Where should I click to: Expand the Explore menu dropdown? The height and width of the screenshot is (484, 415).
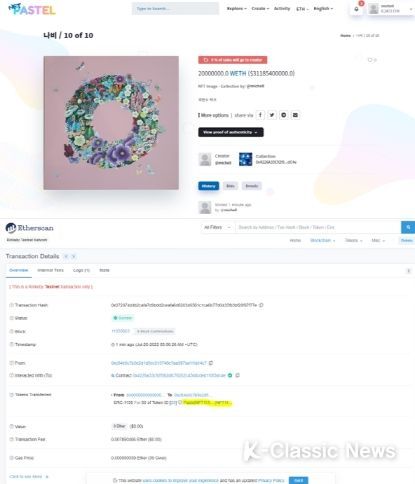(237, 9)
